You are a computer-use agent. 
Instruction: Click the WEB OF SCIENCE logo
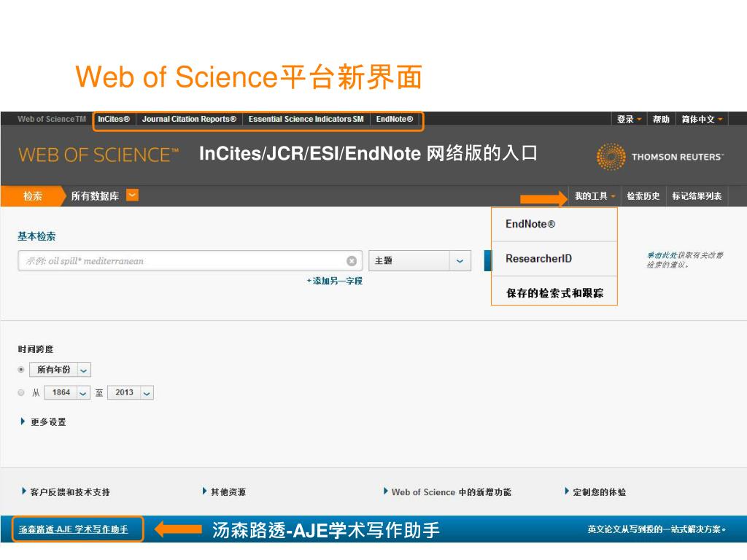(x=98, y=155)
